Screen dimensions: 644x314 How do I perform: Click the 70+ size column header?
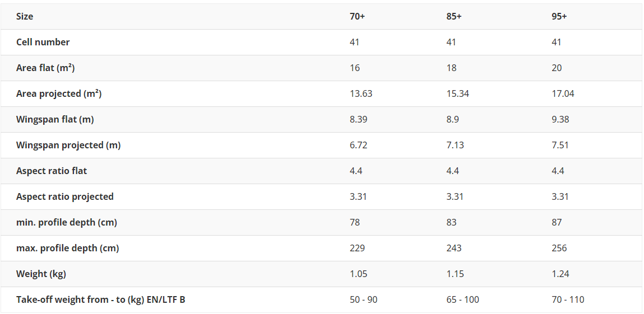click(357, 17)
